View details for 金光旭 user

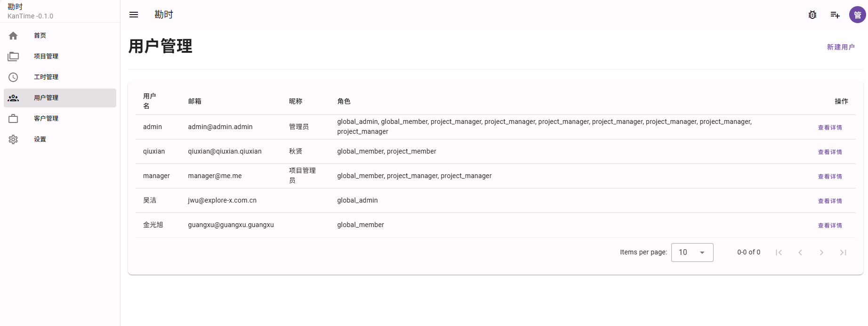pos(830,225)
